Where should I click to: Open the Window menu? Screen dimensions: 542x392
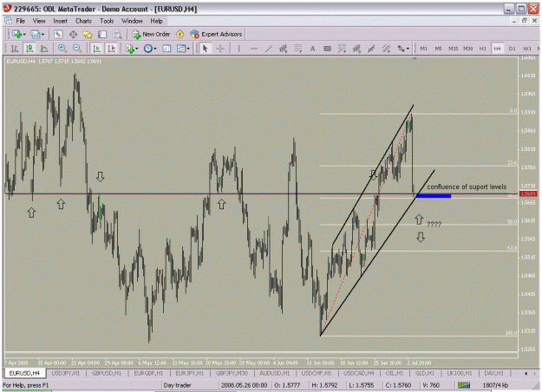[132, 21]
